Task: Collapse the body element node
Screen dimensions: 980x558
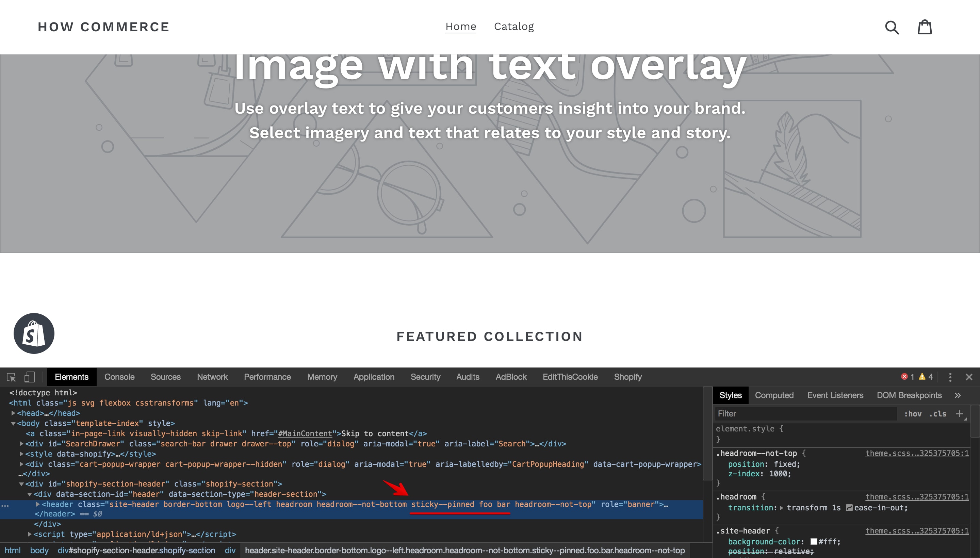Action: [x=13, y=424]
